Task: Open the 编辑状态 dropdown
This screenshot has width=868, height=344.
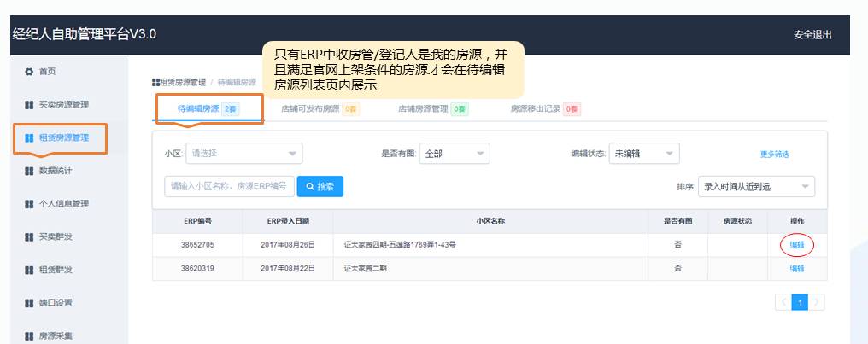Action: tap(643, 154)
